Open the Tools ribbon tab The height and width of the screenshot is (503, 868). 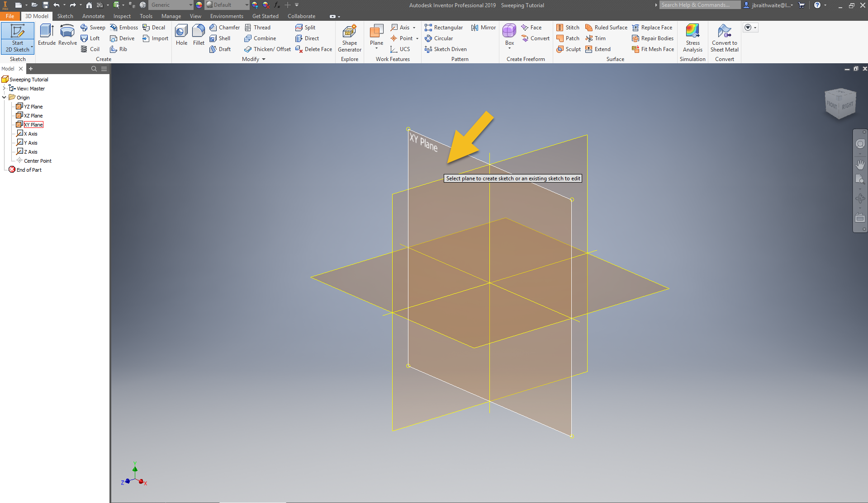pos(146,16)
